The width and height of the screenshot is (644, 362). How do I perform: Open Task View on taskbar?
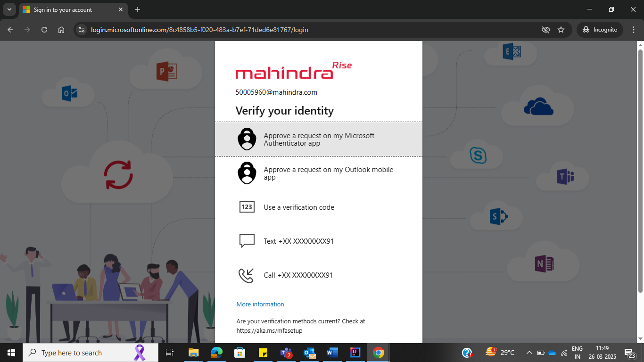tap(170, 353)
